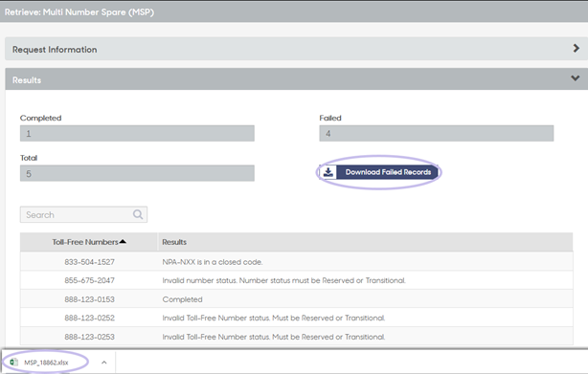The width and height of the screenshot is (588, 374).
Task: Click the download arrow icon beside Failed Records
Action: pyautogui.click(x=328, y=172)
